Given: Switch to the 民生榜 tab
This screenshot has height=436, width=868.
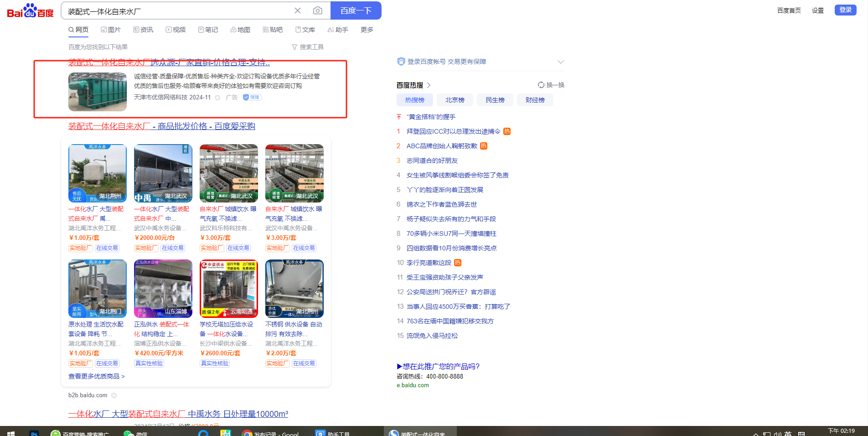Looking at the screenshot, I should coord(495,100).
